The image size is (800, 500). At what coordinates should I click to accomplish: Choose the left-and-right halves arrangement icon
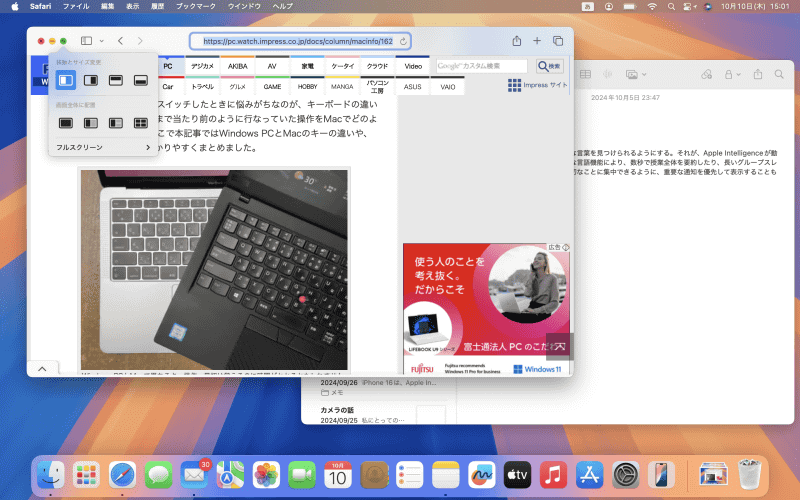(x=91, y=123)
